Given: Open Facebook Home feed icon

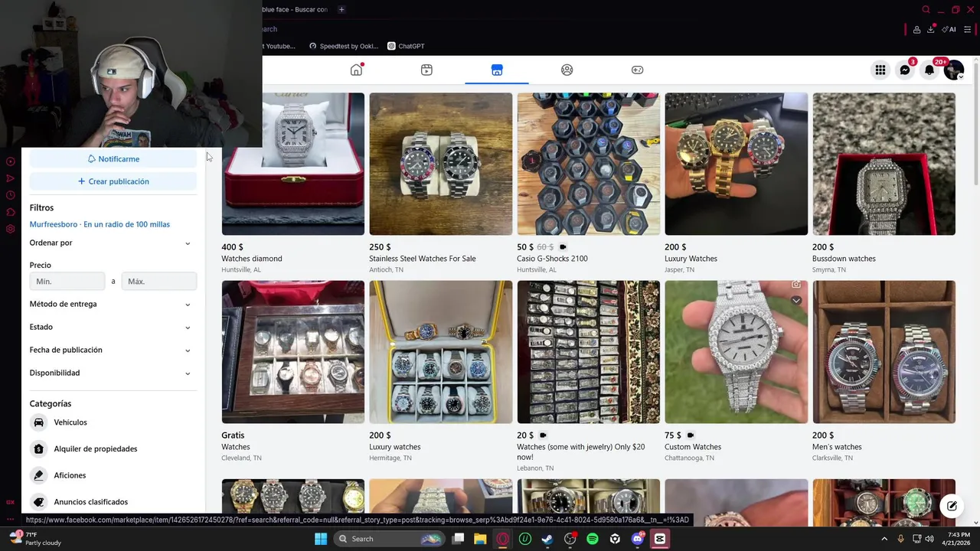Looking at the screenshot, I should (356, 70).
